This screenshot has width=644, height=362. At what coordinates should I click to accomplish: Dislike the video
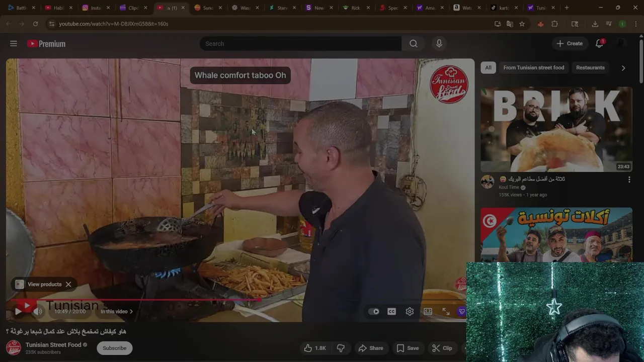(x=341, y=348)
